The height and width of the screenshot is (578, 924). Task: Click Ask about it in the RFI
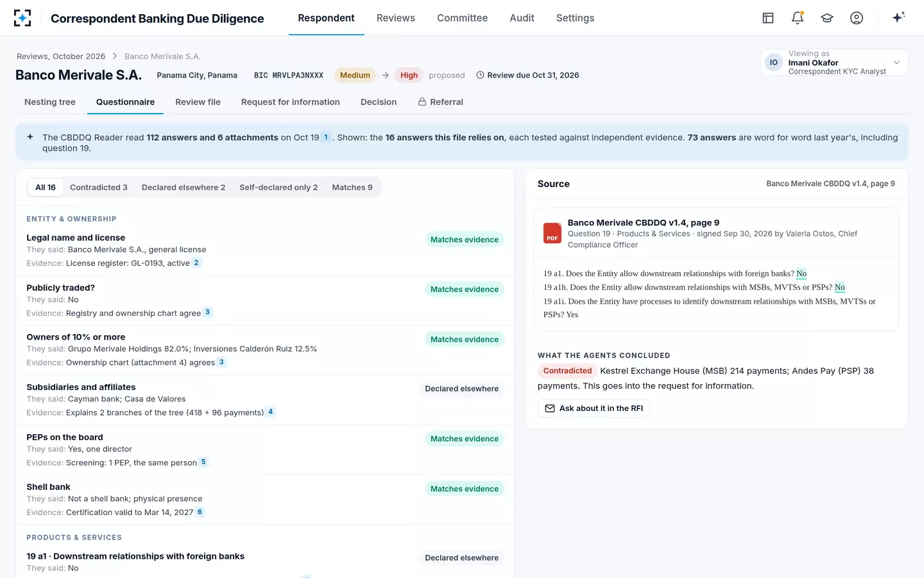point(594,408)
